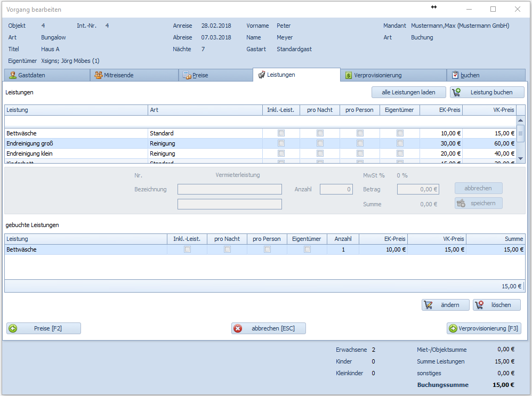Image resolution: width=532 pixels, height=396 pixels.
Task: Click scroll down arrow of Leistungen list
Action: (520, 158)
